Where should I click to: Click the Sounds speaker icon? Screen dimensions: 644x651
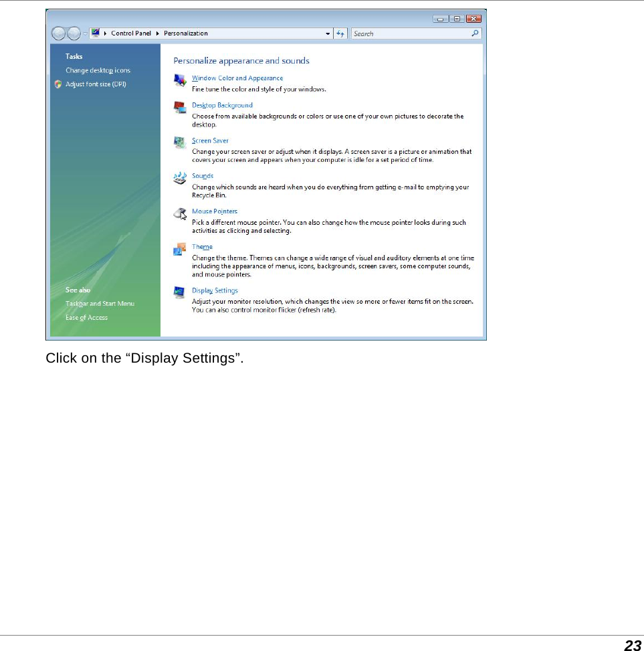[179, 178]
